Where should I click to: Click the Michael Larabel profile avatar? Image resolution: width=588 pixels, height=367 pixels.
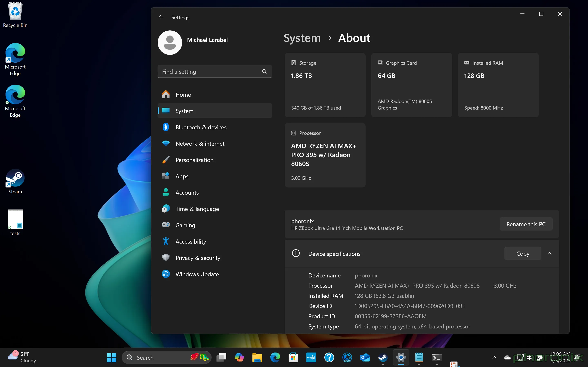pyautogui.click(x=170, y=42)
